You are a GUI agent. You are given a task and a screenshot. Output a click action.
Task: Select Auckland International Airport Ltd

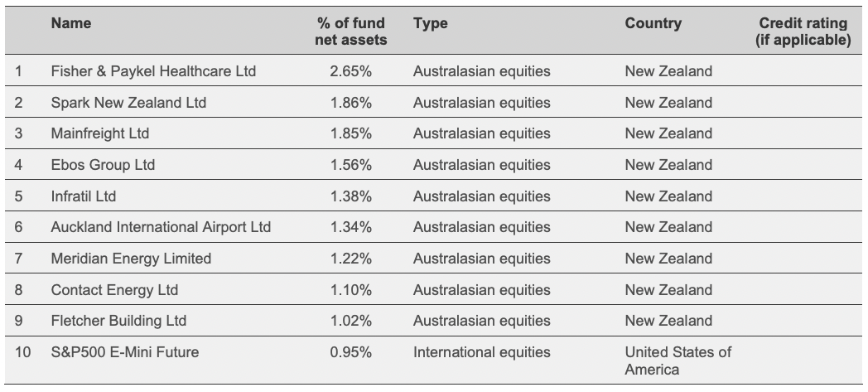click(x=161, y=227)
